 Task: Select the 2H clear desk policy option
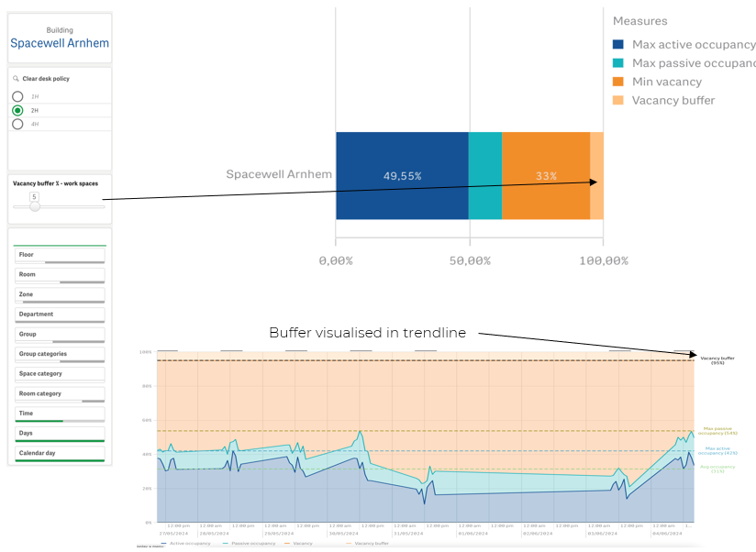[x=17, y=110]
